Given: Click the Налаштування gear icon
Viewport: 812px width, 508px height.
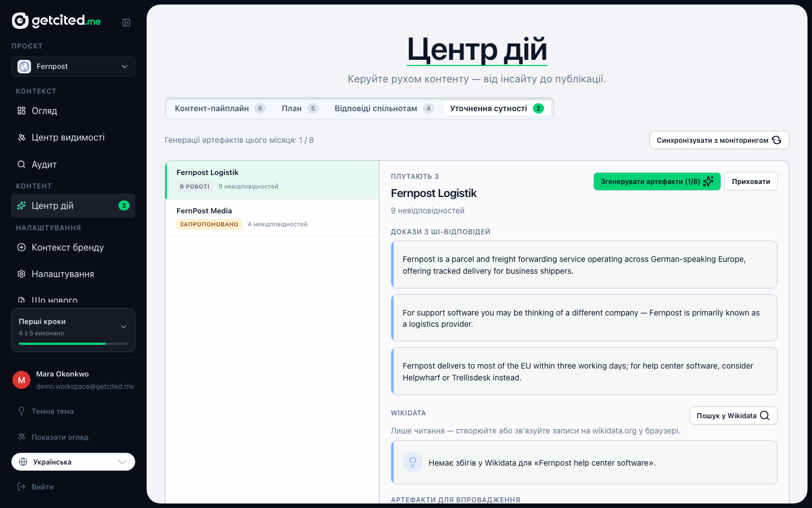Looking at the screenshot, I should [x=21, y=274].
